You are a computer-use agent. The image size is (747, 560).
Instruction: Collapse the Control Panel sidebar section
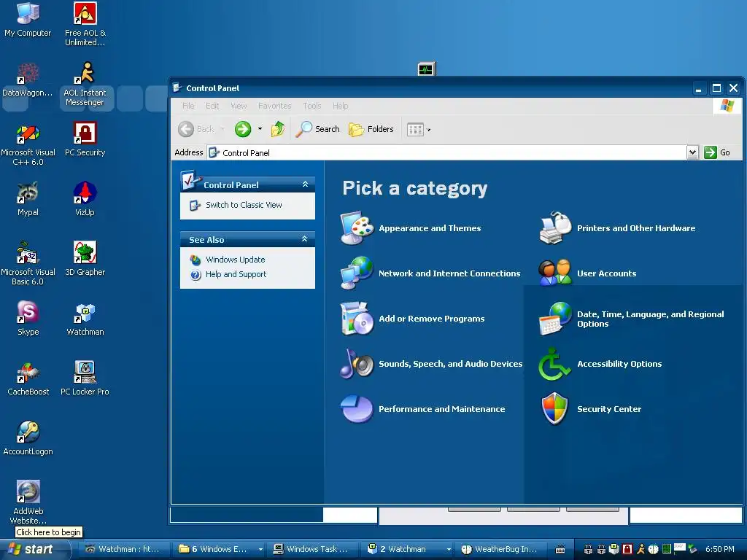tap(306, 184)
